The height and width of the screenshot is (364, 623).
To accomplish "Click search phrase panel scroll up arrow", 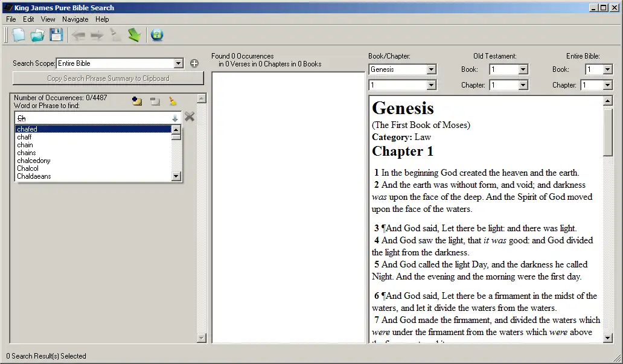I will click(x=202, y=98).
